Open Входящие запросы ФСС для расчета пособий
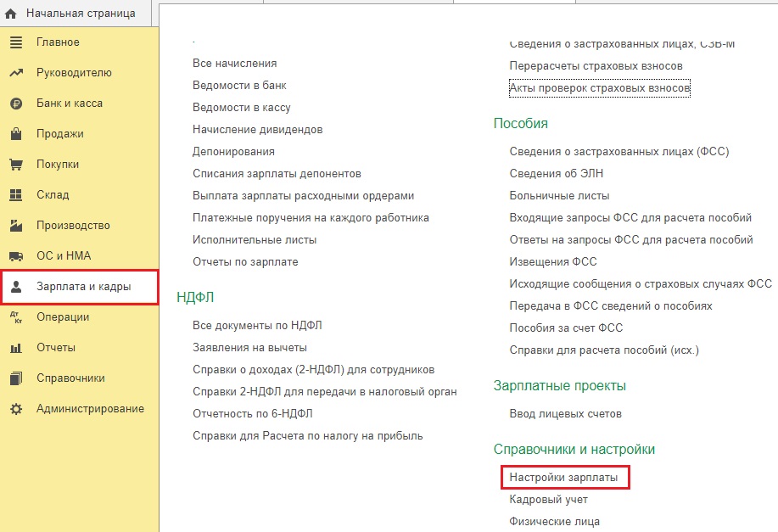The height and width of the screenshot is (532, 778). 630,218
